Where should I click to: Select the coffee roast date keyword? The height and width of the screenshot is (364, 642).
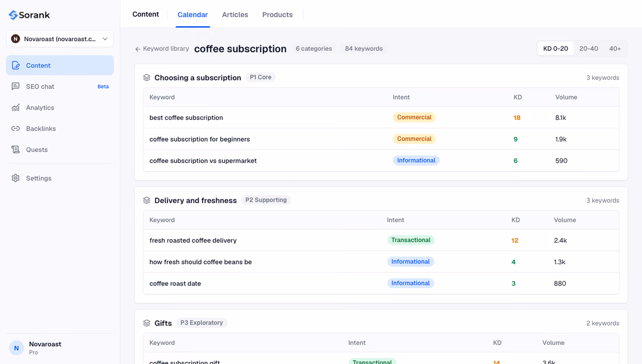pos(175,283)
